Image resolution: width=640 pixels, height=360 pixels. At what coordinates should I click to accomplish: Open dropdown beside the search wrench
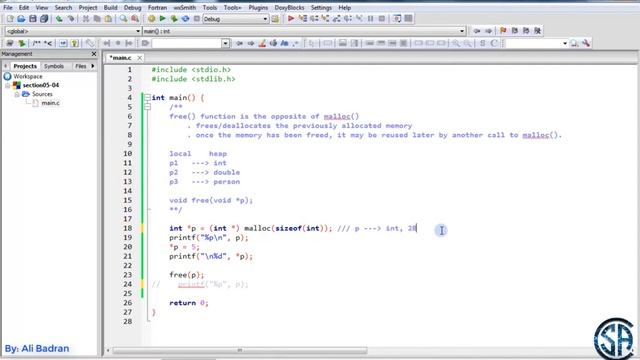(565, 43)
